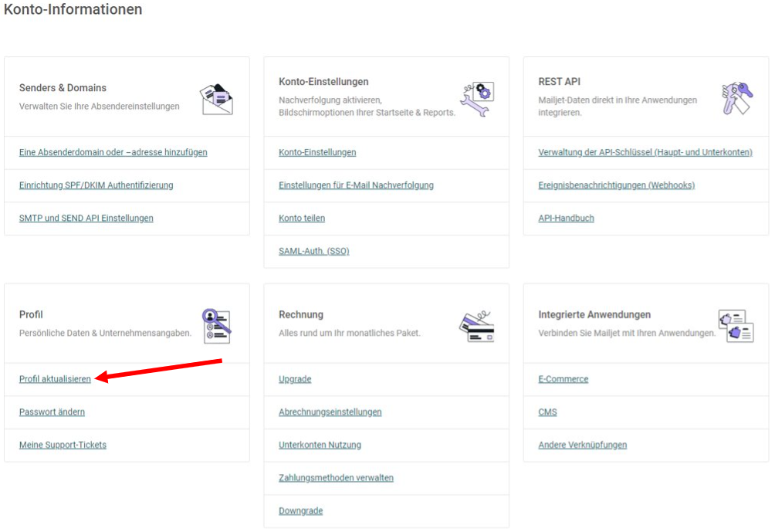Open Abrechnungseinstellungen link
The image size is (775, 532).
(x=330, y=412)
